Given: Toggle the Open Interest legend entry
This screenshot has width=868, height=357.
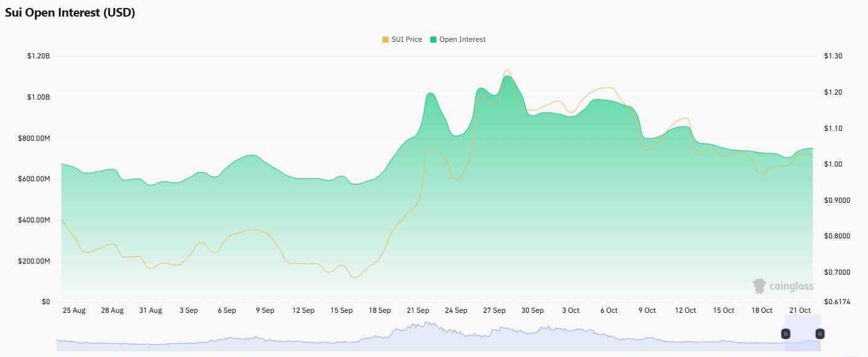Looking at the screenshot, I should coord(458,39).
